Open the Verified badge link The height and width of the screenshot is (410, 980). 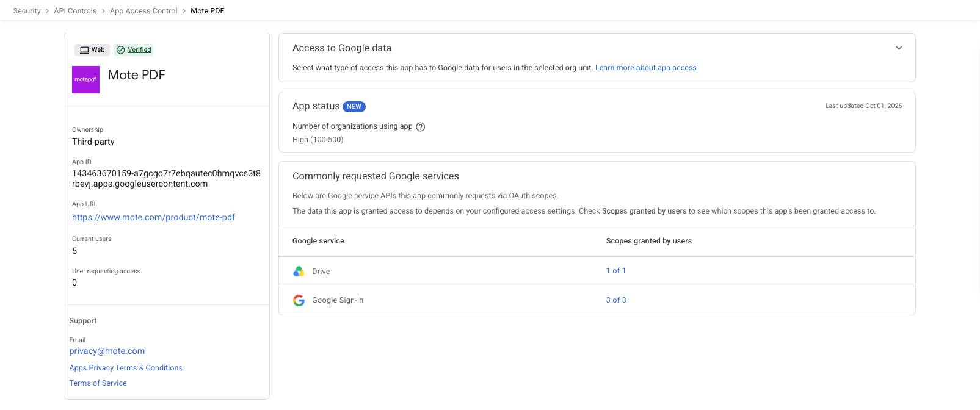coord(139,50)
